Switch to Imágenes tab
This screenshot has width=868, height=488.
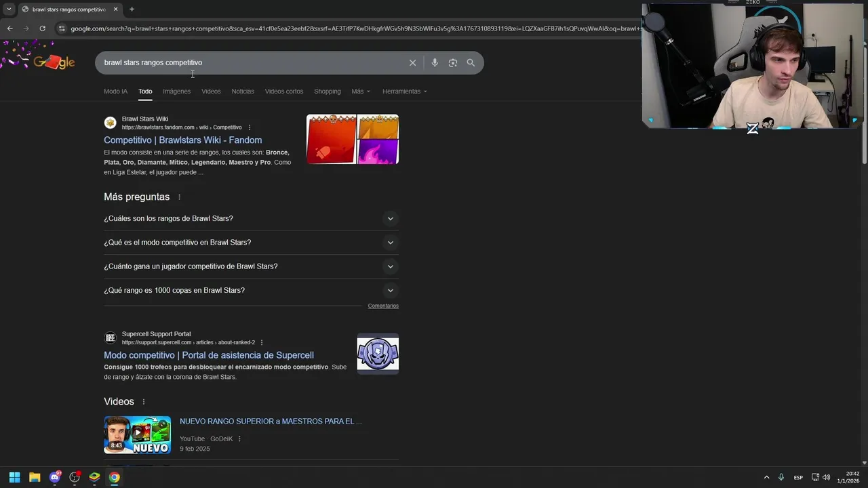click(x=176, y=91)
